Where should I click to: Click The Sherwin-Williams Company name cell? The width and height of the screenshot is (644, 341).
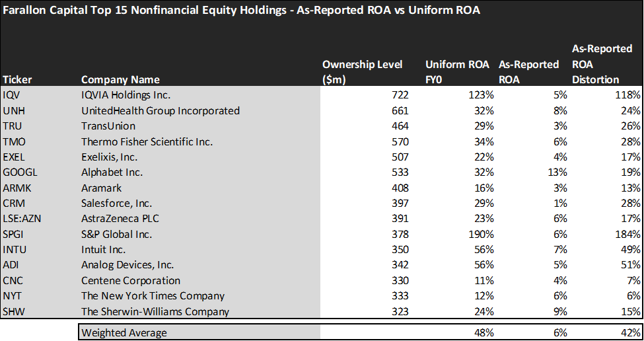(x=155, y=311)
